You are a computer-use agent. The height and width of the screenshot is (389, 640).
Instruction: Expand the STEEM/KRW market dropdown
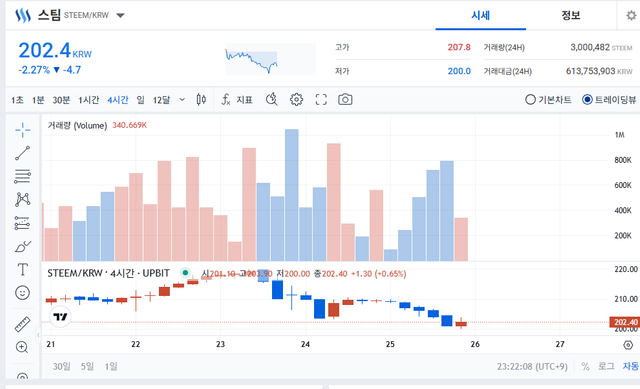(x=120, y=16)
